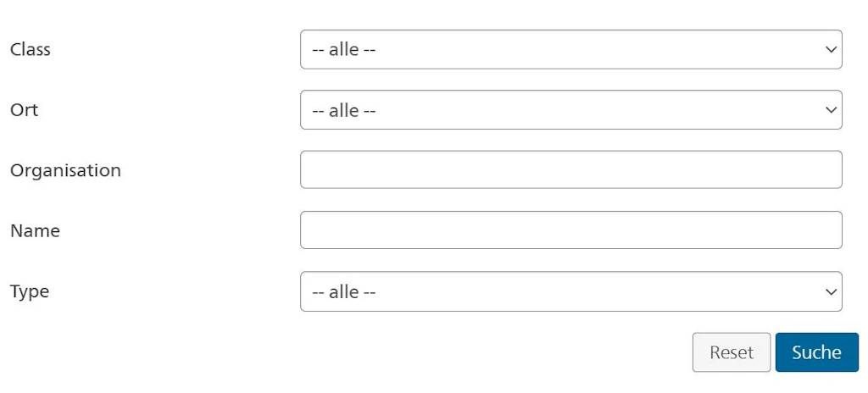
Task: Open the Class dropdown
Action: coord(570,49)
